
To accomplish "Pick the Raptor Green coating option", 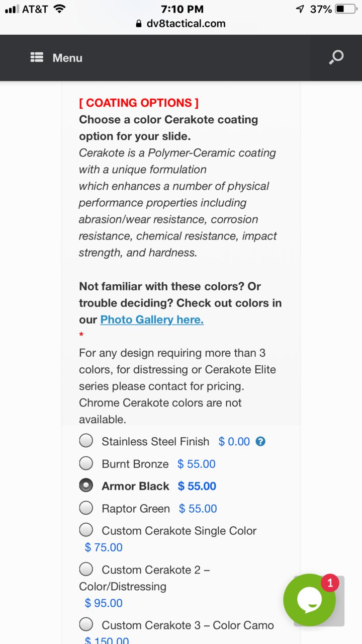I will click(x=86, y=508).
